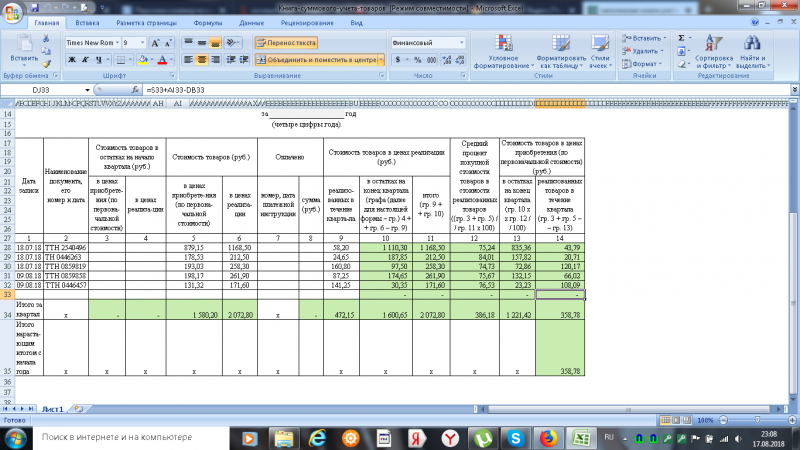Open the Вставка ribbon tab

tap(87, 21)
